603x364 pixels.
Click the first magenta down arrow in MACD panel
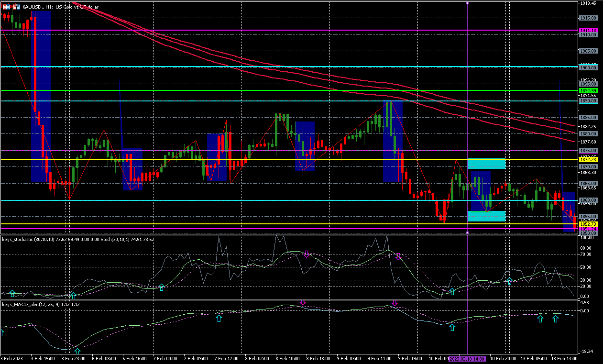[x=303, y=303]
